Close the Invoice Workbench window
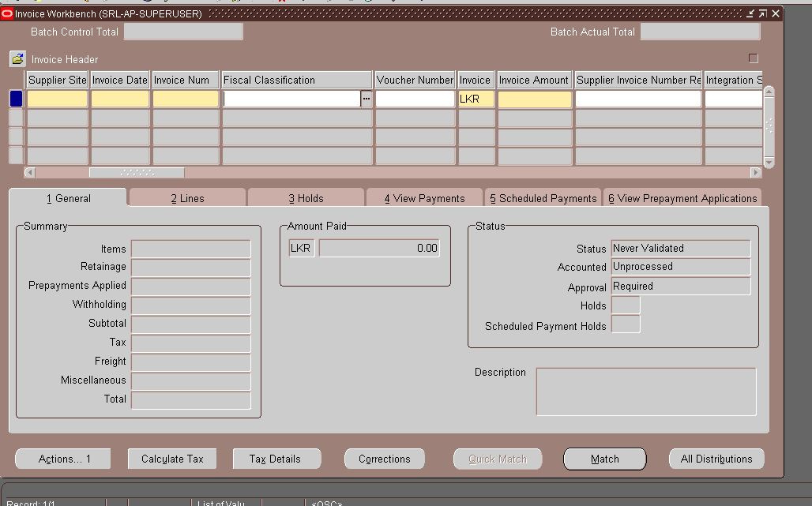812x506 pixels. [775, 13]
